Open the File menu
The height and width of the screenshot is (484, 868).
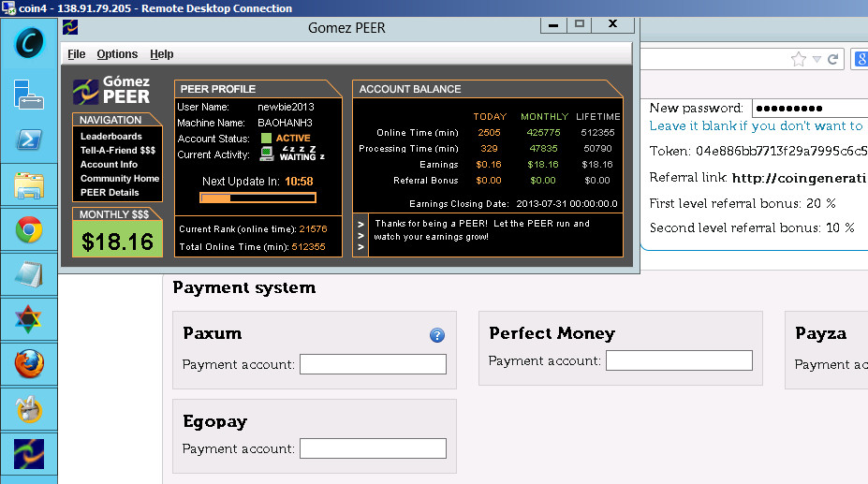77,54
